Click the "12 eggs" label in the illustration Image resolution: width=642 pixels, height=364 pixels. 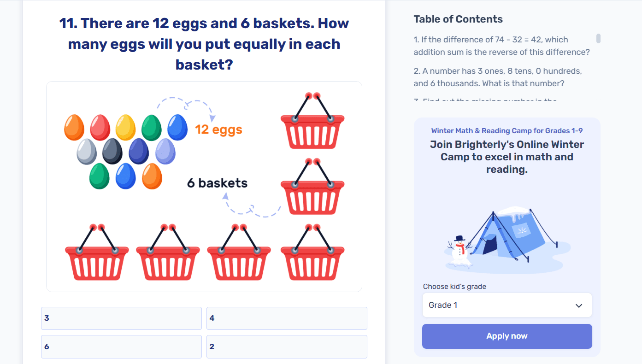[218, 129]
